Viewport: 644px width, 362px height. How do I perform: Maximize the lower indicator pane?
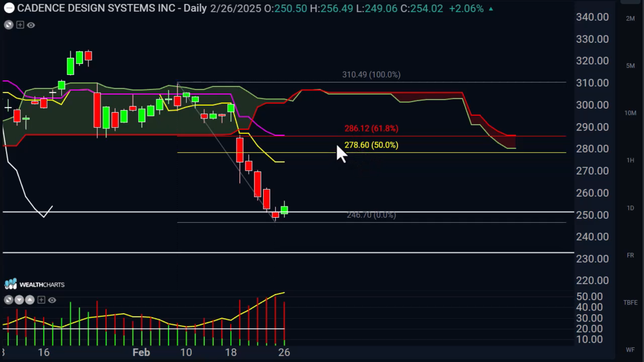[x=9, y=300]
